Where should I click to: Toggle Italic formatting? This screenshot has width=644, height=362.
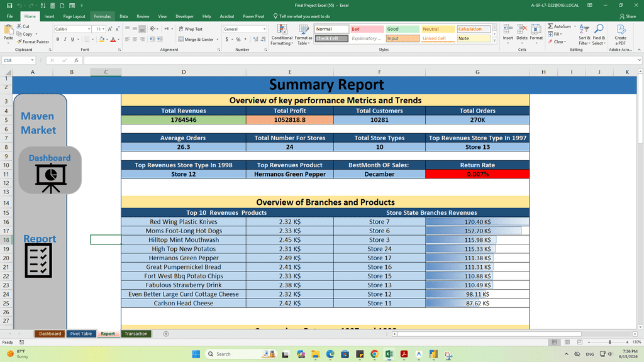65,40
